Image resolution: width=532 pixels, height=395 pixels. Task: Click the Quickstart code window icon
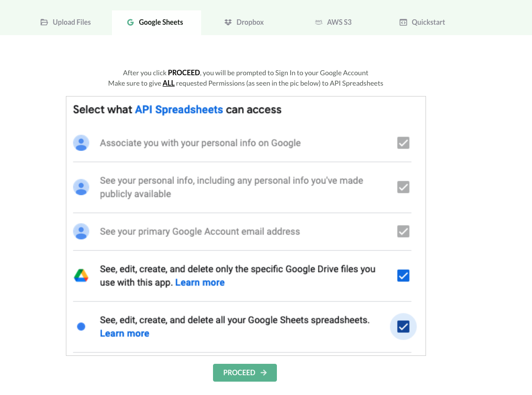(403, 22)
